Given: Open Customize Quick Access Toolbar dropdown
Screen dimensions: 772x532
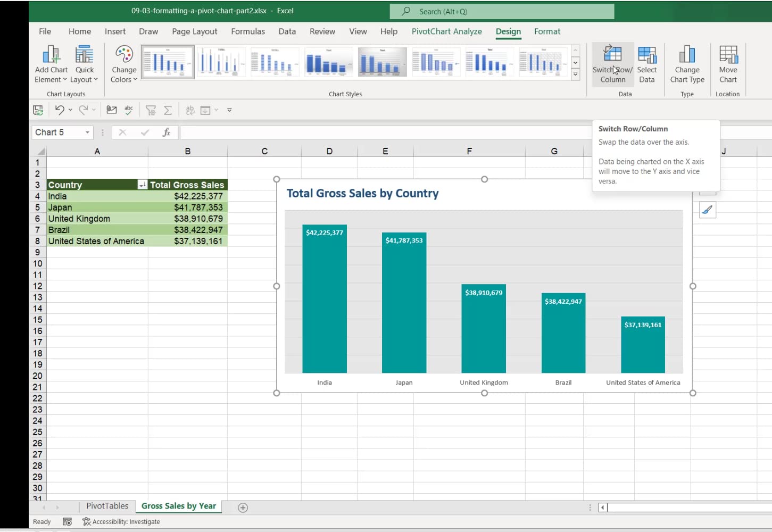Looking at the screenshot, I should pyautogui.click(x=229, y=110).
